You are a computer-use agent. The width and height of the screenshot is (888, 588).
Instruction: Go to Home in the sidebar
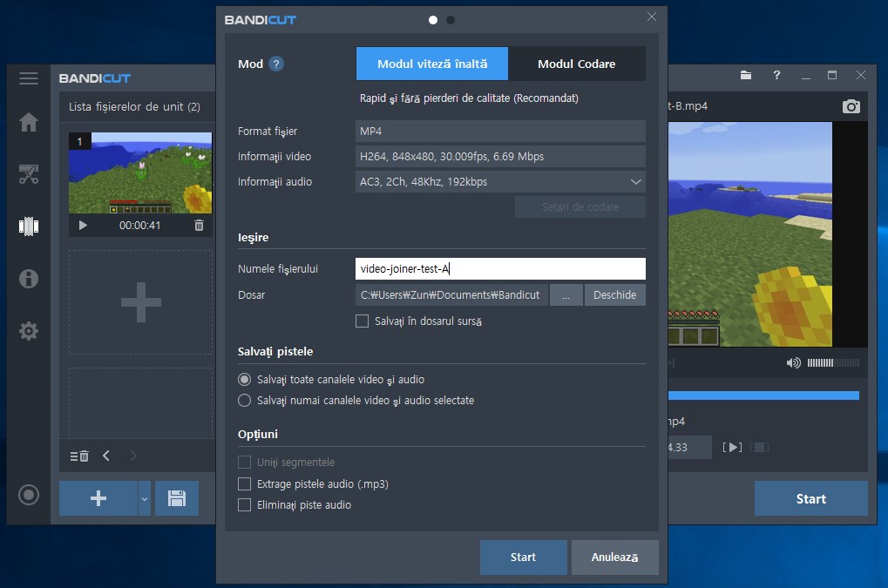(x=28, y=122)
